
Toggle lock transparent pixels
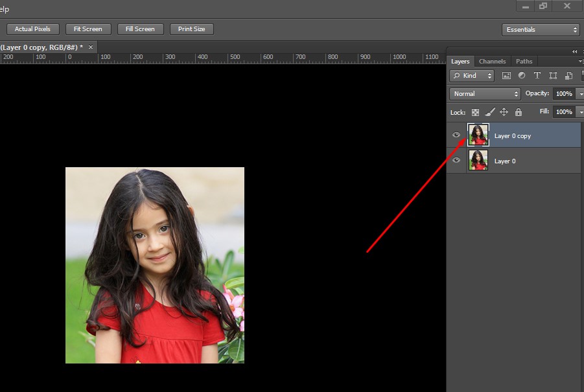pos(475,112)
